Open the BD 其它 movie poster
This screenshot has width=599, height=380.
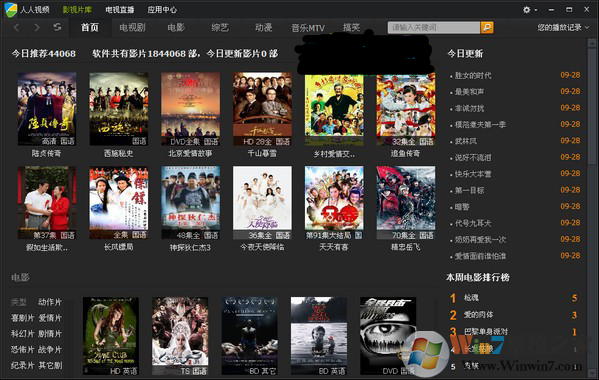249,336
